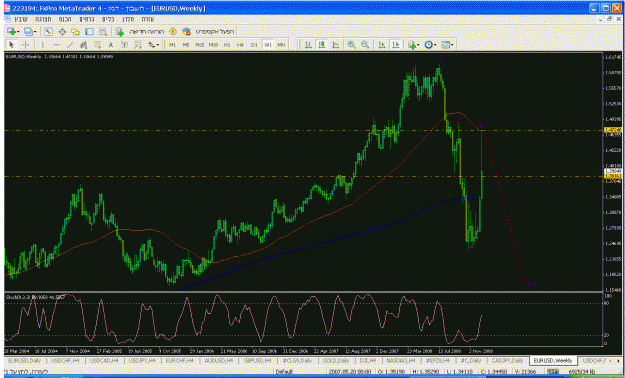Switch chart to H4 timeframe
The image size is (625, 378).
pos(240,45)
